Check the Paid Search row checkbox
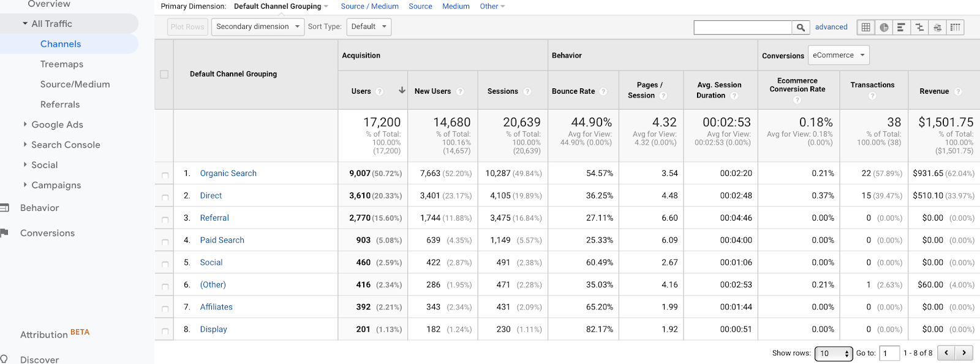980x364 pixels. 165,242
